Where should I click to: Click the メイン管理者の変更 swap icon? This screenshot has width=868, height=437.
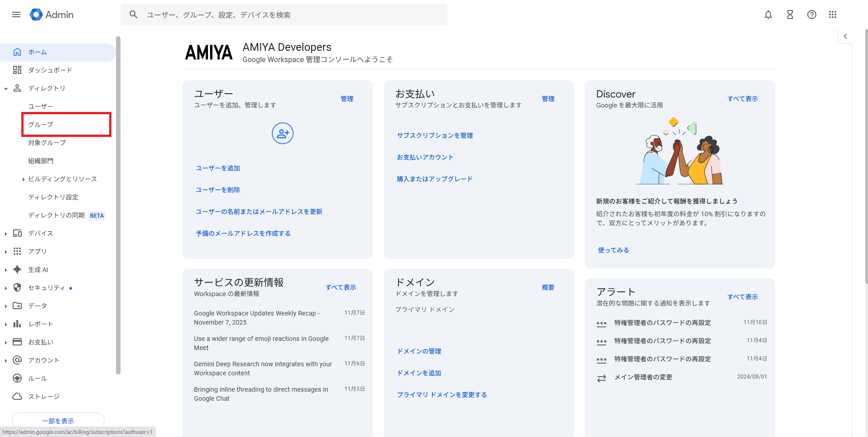[601, 378]
